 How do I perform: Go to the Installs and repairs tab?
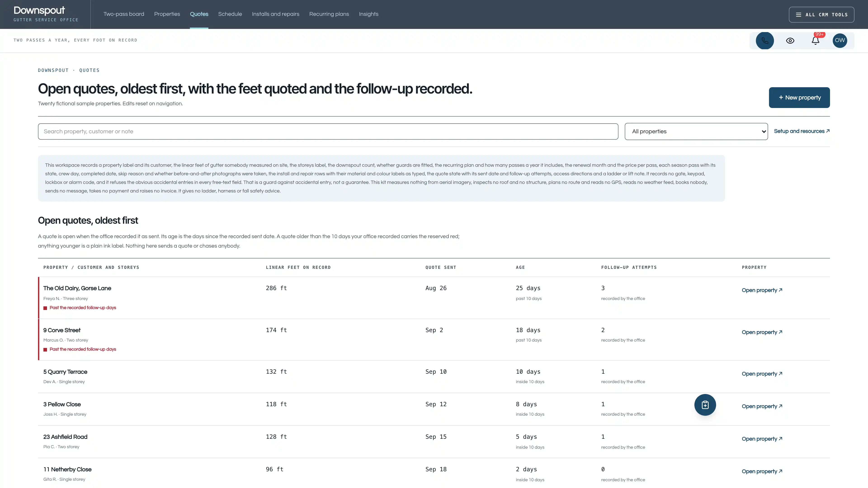click(275, 14)
